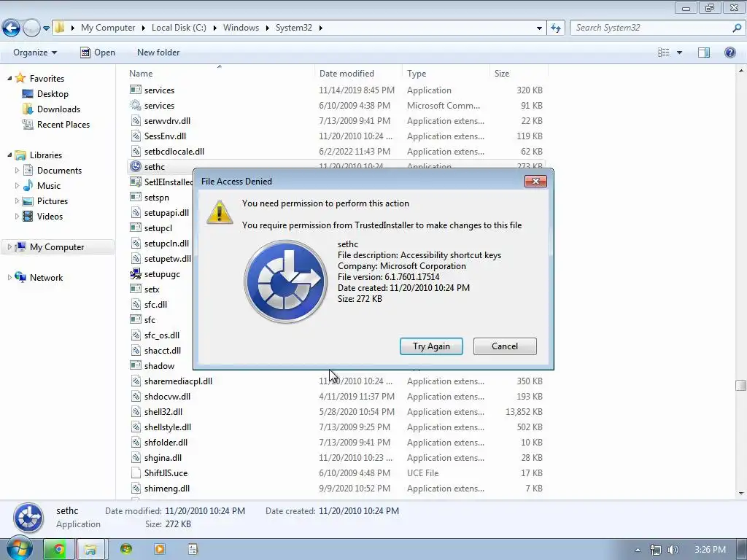Close the File Access Denied dialog with X
Screen dimensions: 747x560
pyautogui.click(x=535, y=181)
